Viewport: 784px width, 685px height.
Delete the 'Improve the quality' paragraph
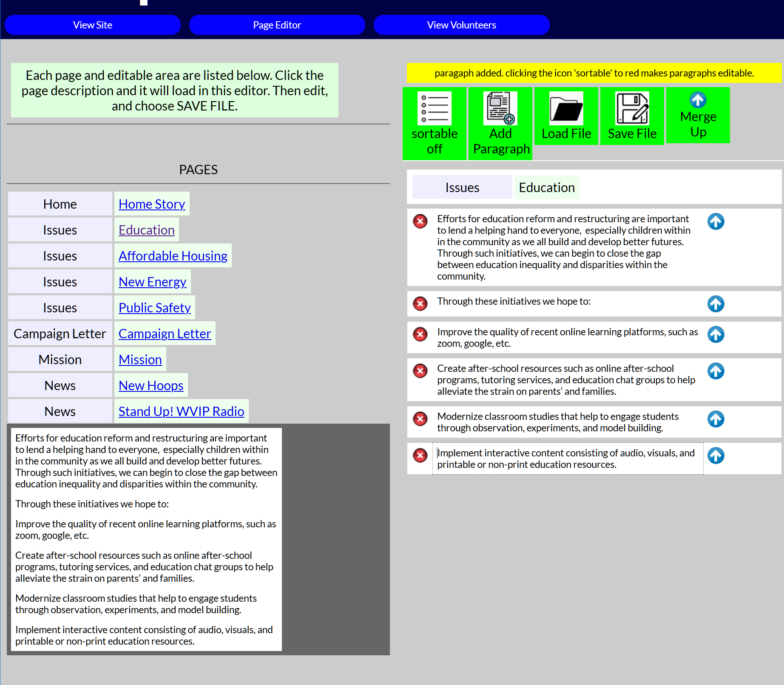pos(420,334)
